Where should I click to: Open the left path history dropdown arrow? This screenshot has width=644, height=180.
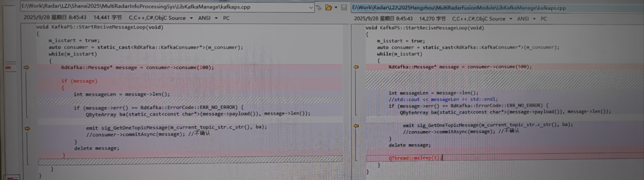(x=311, y=7)
